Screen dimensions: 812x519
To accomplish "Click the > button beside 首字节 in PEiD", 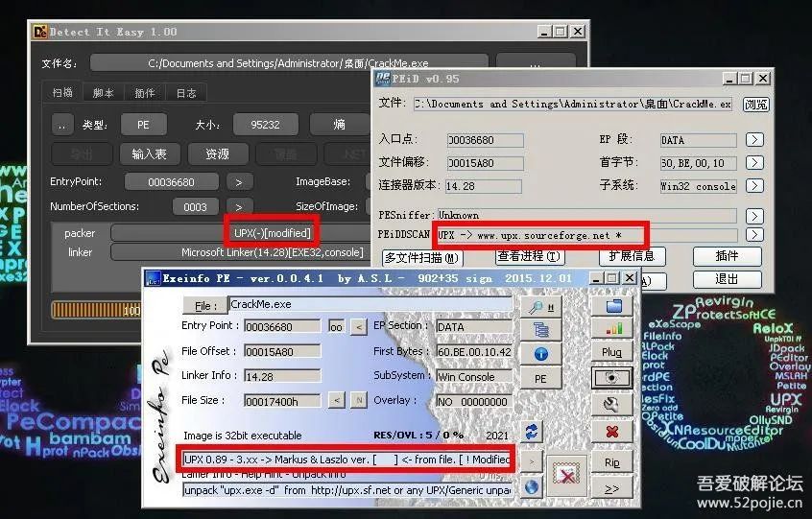I will pos(754,163).
